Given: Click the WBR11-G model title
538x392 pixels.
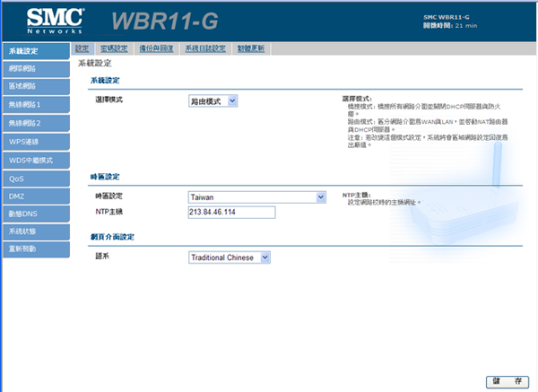Looking at the screenshot, I should (165, 21).
